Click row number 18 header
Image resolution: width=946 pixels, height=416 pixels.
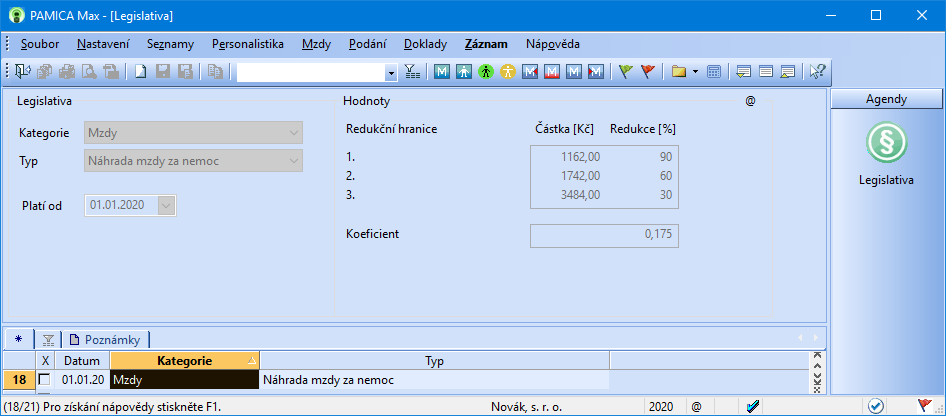coord(19,380)
